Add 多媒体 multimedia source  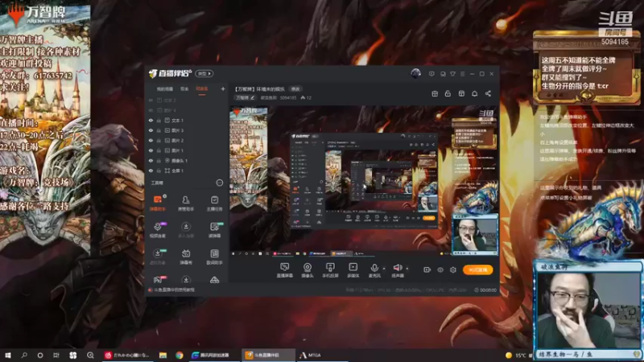coord(353,270)
